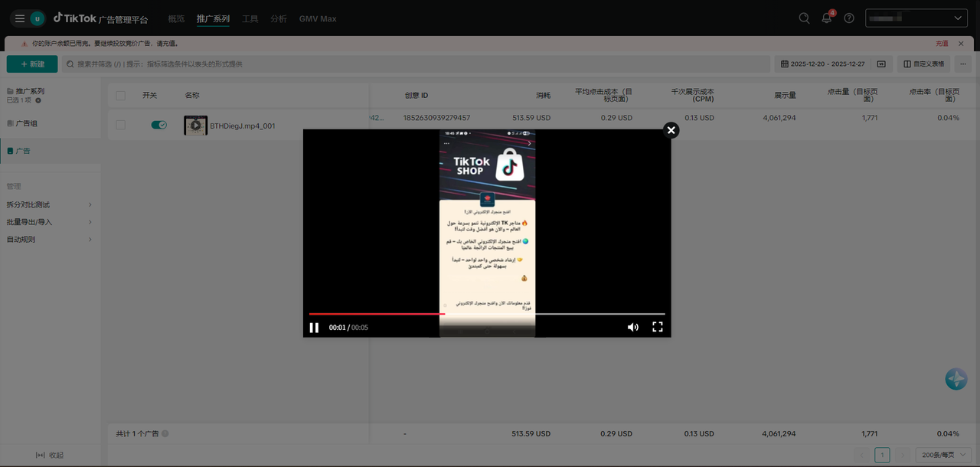Open the 工具 menu
Image resolution: width=980 pixels, height=467 pixels.
pyautogui.click(x=250, y=18)
